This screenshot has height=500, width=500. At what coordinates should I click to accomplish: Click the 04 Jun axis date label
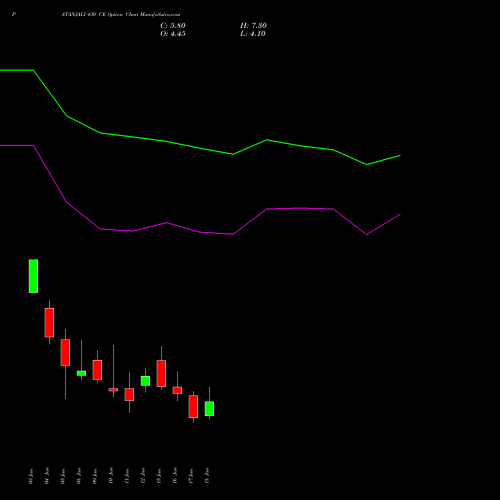(x=47, y=476)
